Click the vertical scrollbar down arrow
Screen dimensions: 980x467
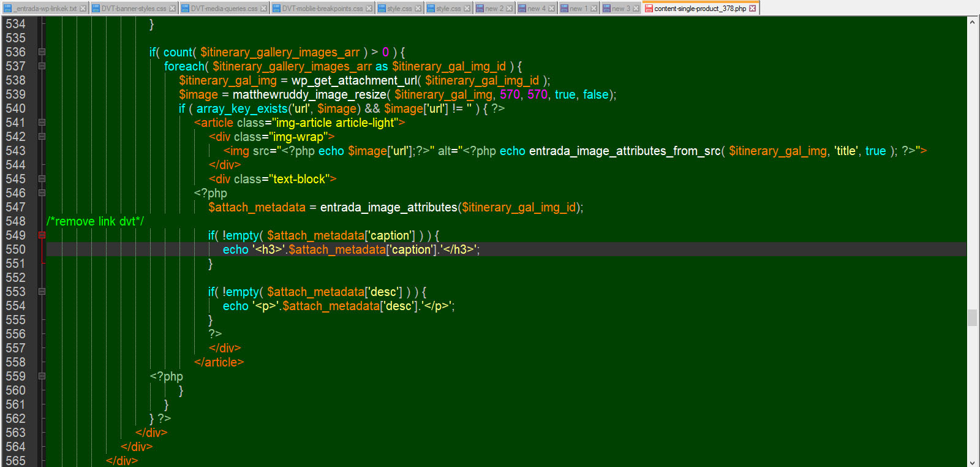click(x=972, y=462)
